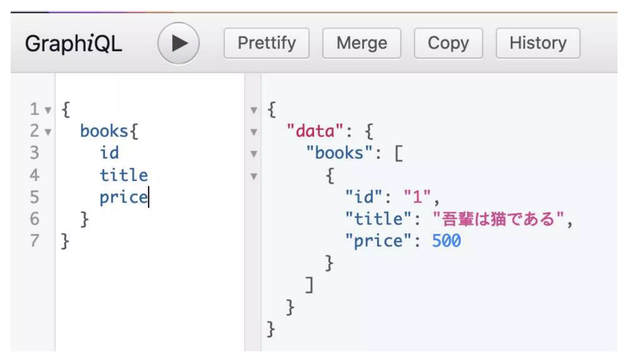
Task: Collapse the result root object arrow
Action: pos(254,110)
